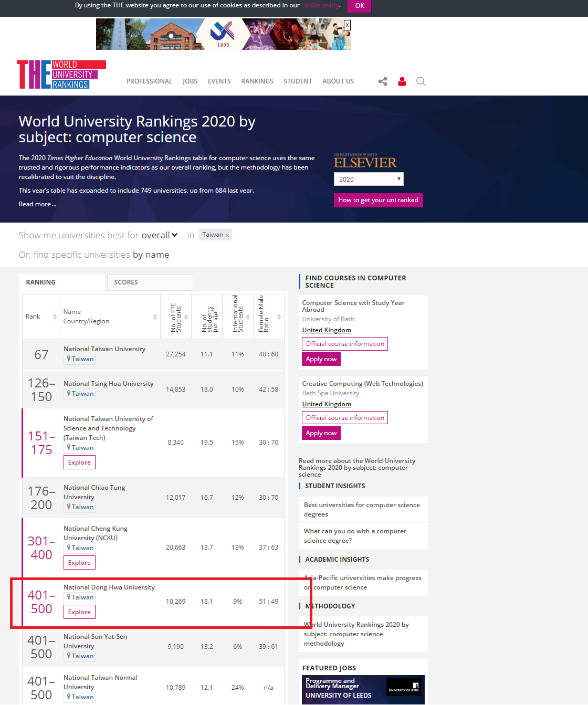The width and height of the screenshot is (588, 705).
Task: Click the 51 : 49 ratio cell
Action: [x=269, y=602]
